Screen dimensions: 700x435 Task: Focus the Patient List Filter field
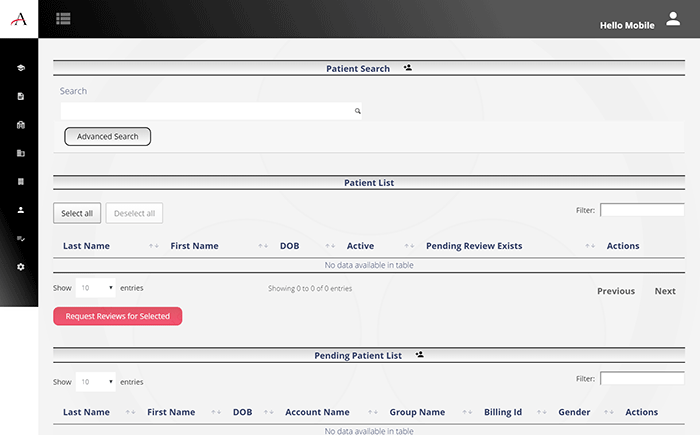[x=641, y=210]
